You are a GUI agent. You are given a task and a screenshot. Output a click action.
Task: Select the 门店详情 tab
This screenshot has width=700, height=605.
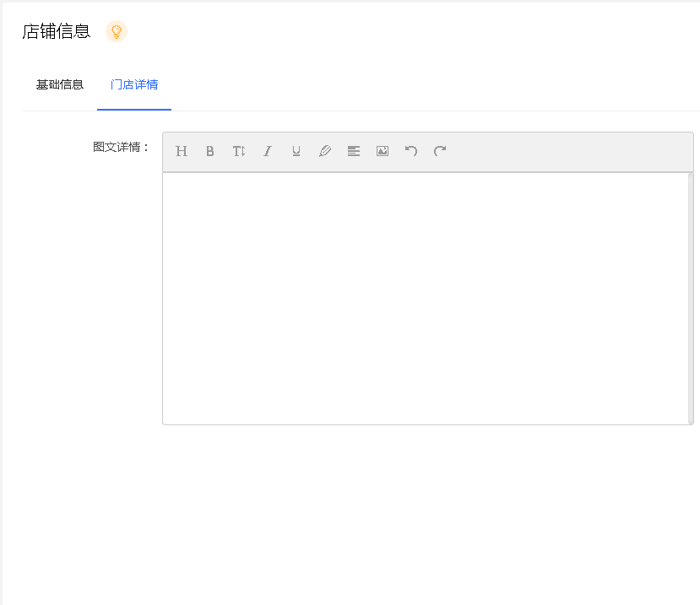134,84
